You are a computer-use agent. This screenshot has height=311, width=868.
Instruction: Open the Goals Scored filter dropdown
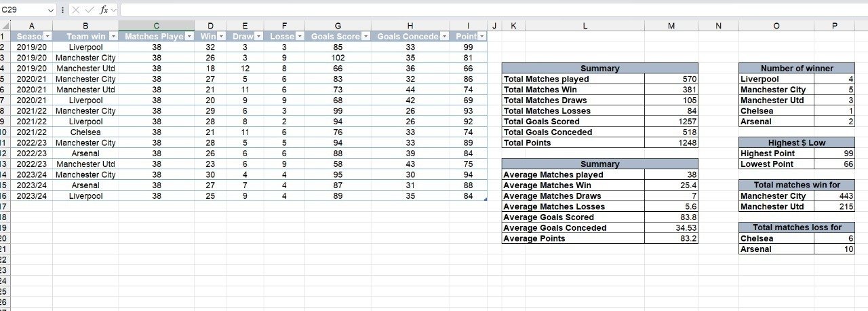pyautogui.click(x=366, y=37)
